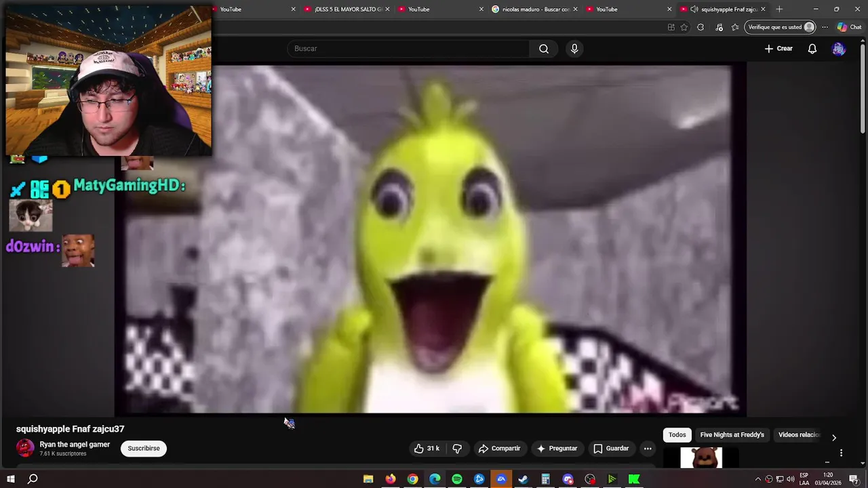Click the YouTube Buscar search field
The image size is (868, 488).
click(x=408, y=49)
